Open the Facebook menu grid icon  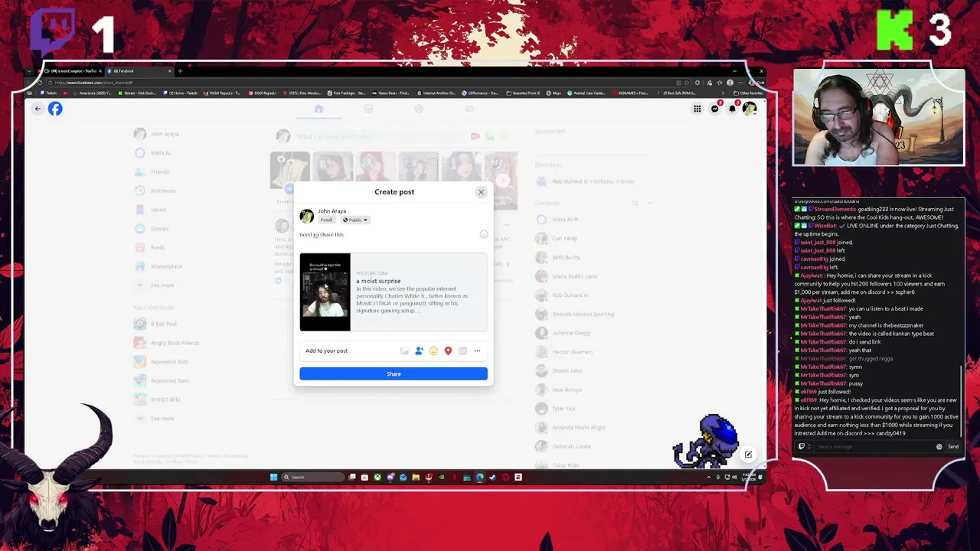pyautogui.click(x=697, y=109)
